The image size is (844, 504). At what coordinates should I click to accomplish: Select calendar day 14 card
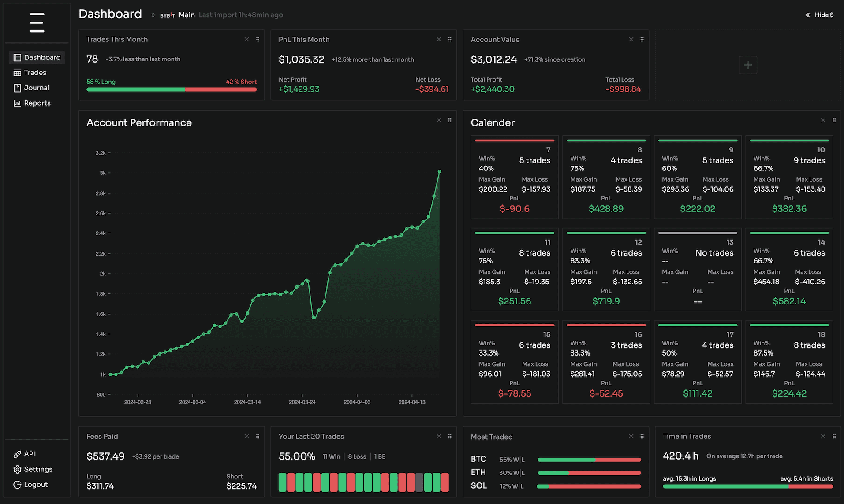(789, 270)
